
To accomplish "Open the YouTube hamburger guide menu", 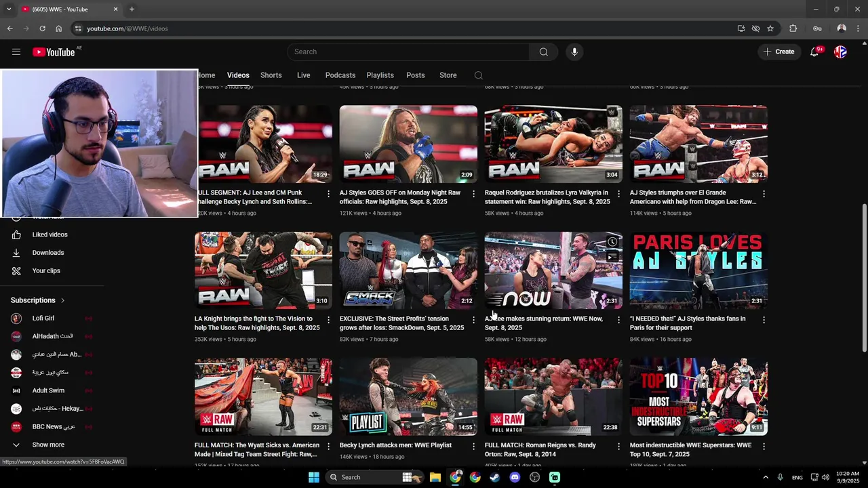I will tap(16, 52).
